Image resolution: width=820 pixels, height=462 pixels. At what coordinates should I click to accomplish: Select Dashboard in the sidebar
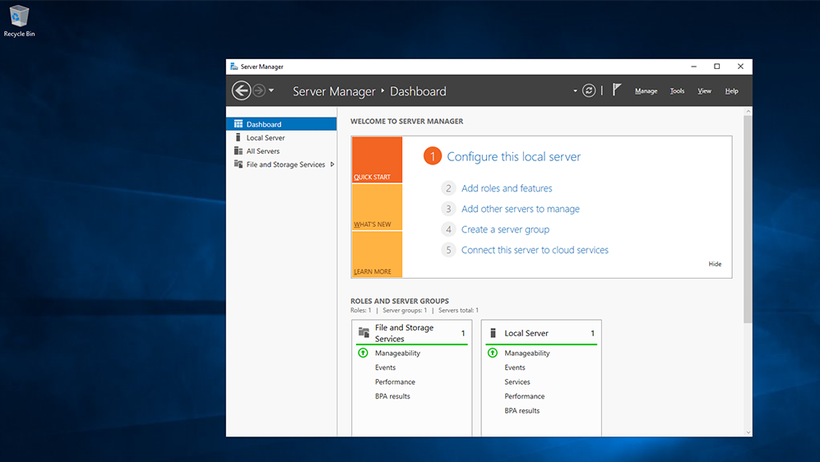pyautogui.click(x=281, y=124)
